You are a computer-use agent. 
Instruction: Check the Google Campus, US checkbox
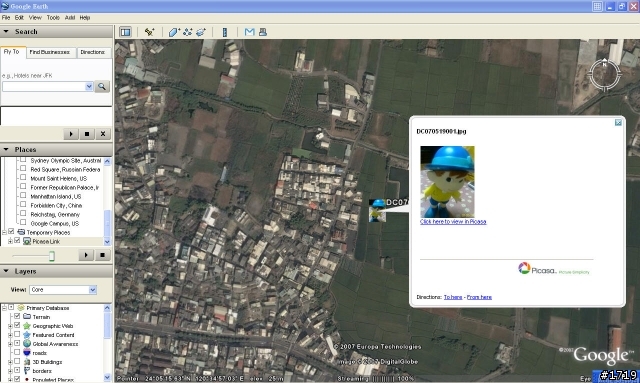pos(23,223)
